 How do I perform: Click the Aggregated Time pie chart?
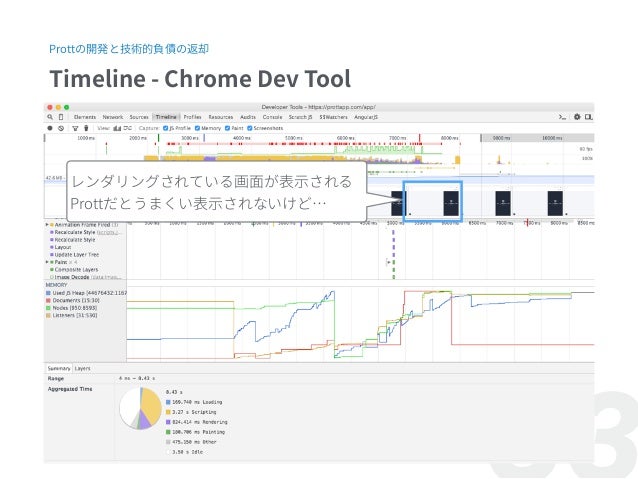[x=140, y=408]
